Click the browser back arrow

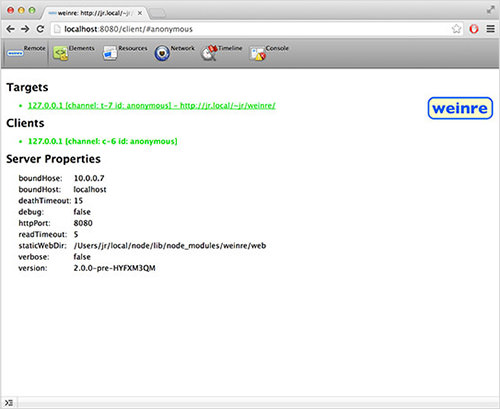pos(10,29)
